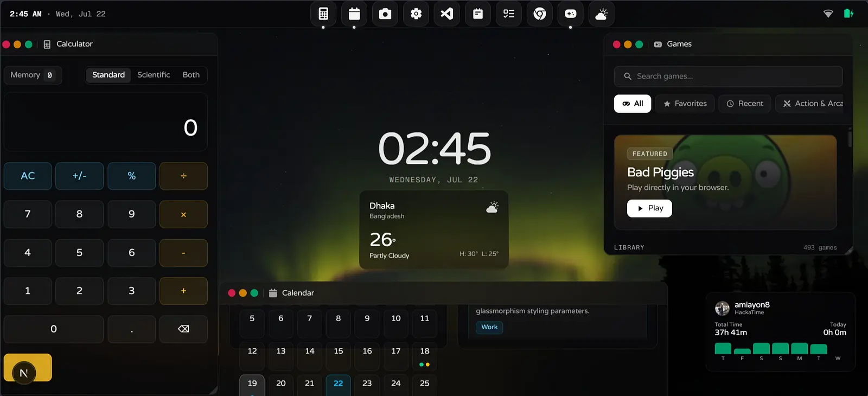The image size is (868, 396).
Task: Click the Dhaka weather widget title
Action: tap(382, 206)
